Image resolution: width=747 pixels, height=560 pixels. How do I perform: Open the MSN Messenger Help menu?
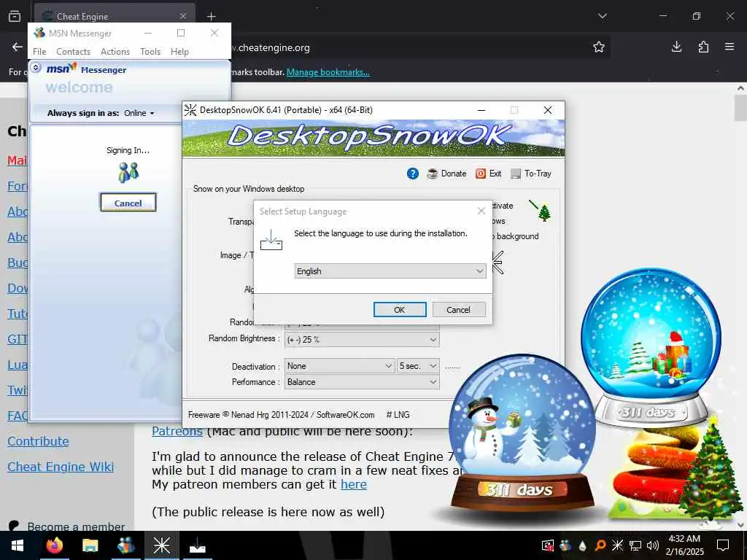pos(179,52)
